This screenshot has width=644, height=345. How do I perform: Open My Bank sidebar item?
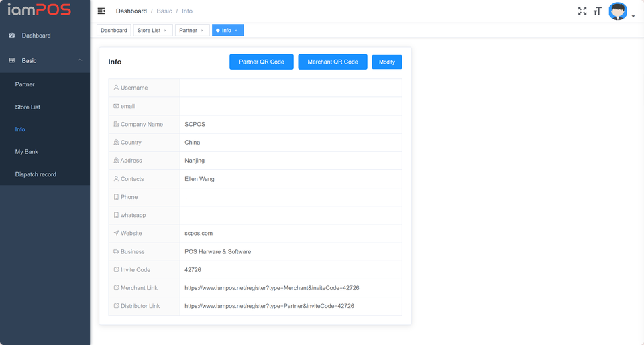27,152
